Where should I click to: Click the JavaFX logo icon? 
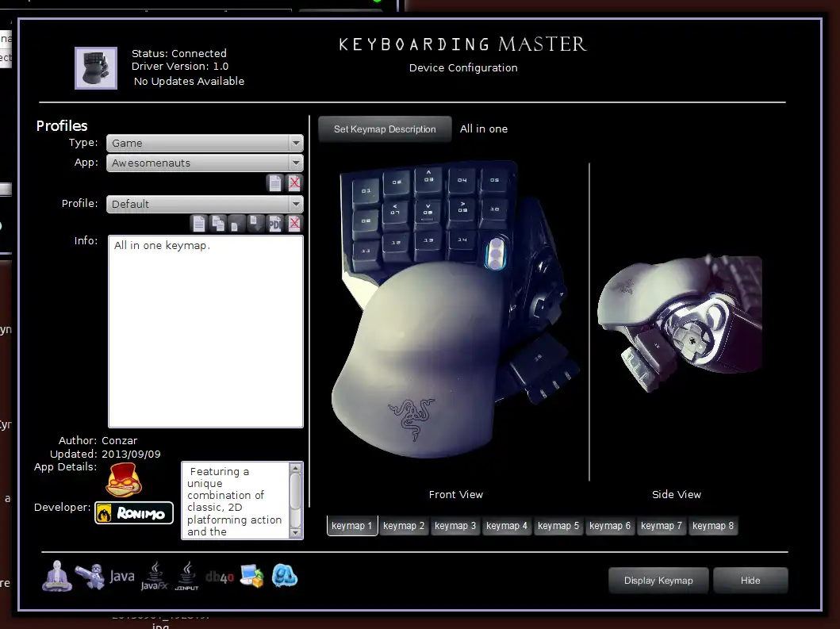coord(155,577)
